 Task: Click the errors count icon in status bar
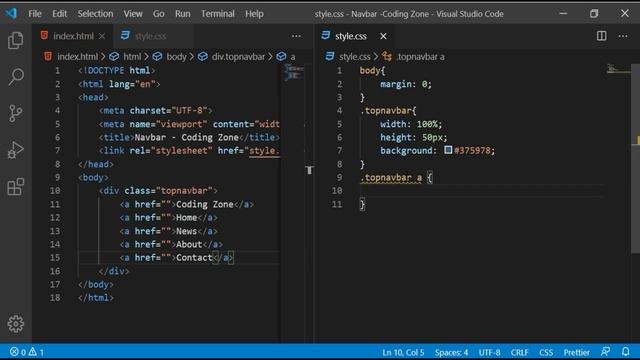coord(18,351)
